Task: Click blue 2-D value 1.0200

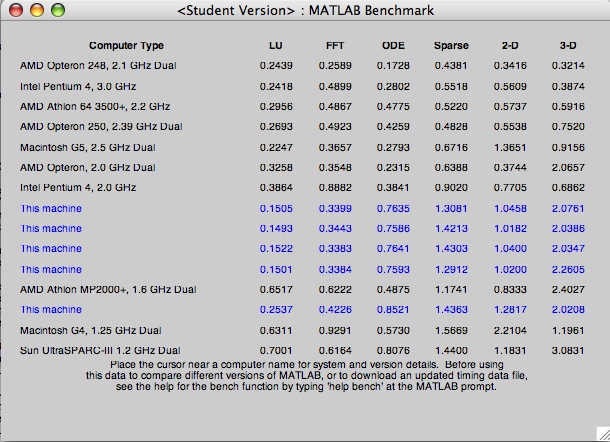Action: pyautogui.click(x=510, y=270)
